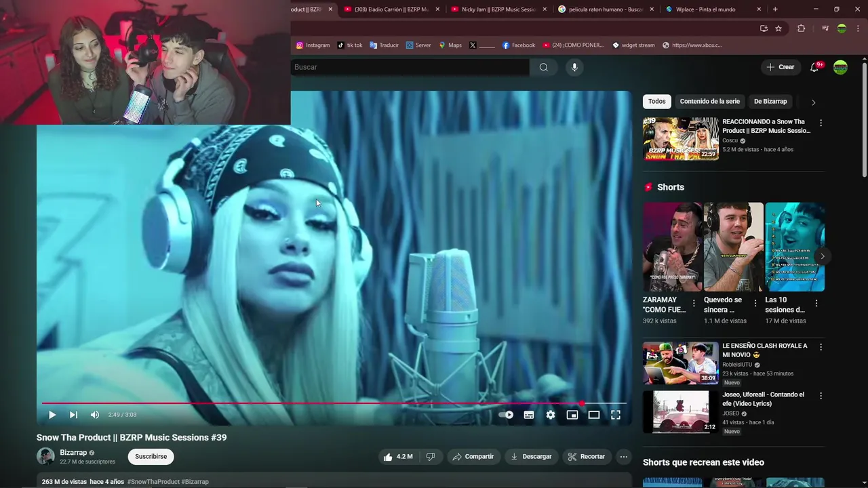Open the media controls icon in toolbar
Viewport: 868px width, 488px height.
click(x=825, y=28)
